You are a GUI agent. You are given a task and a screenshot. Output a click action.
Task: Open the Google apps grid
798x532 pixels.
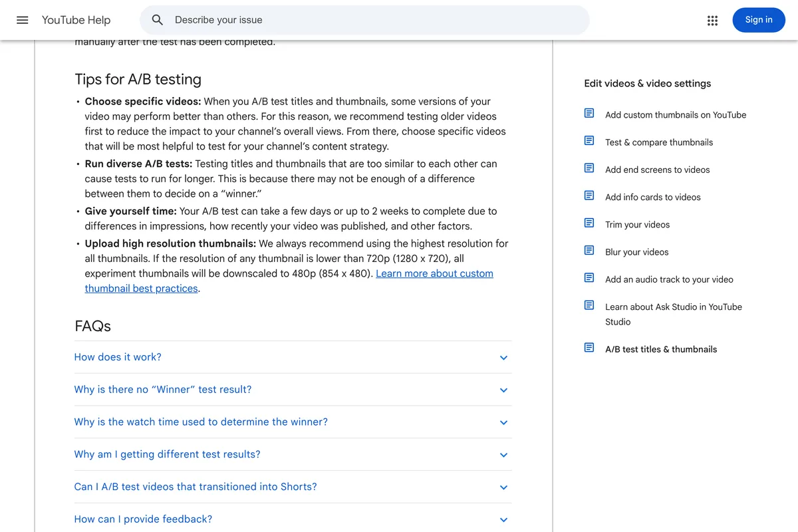point(713,21)
